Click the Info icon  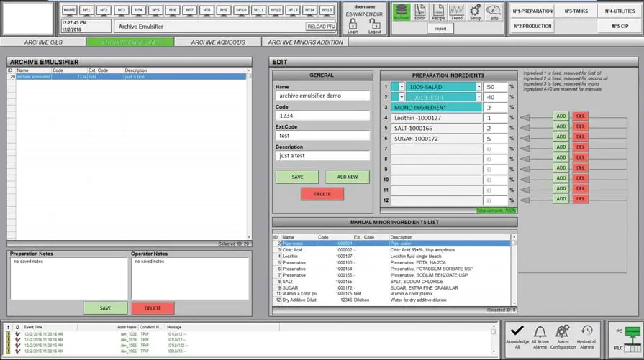click(x=494, y=11)
